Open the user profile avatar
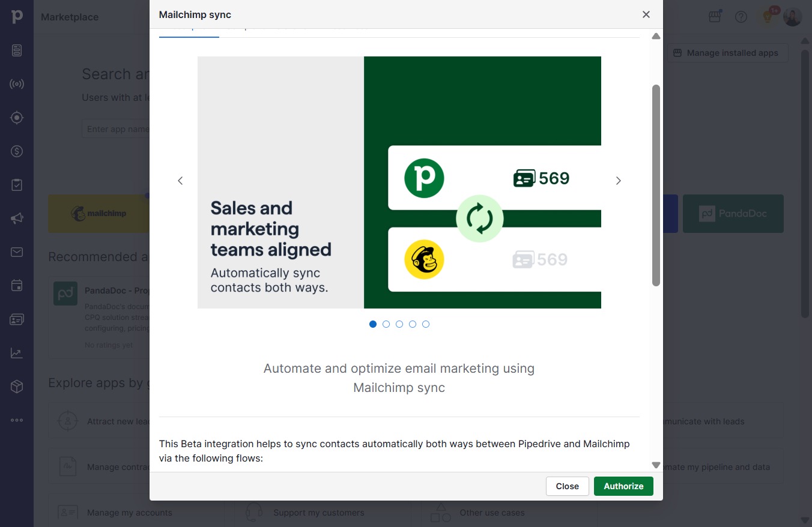812x527 pixels. click(792, 17)
